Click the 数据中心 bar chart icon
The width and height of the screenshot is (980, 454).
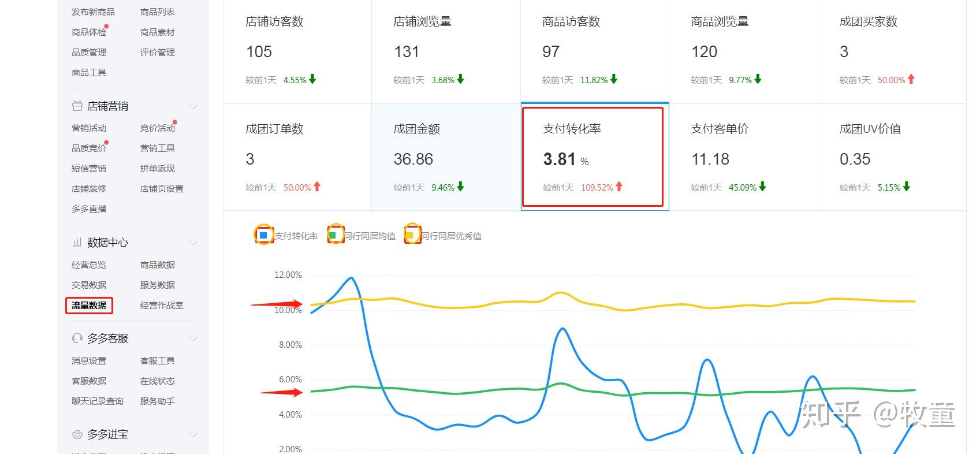(77, 243)
